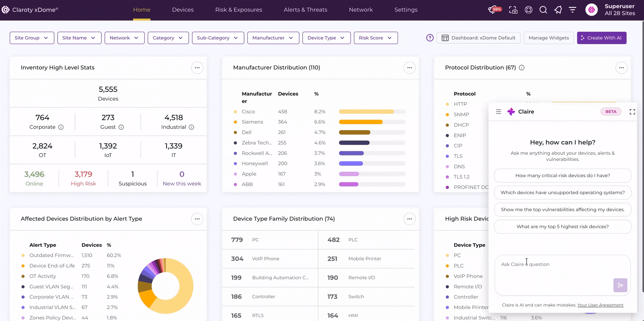Image resolution: width=644 pixels, height=321 pixels.
Task: Click the Protocol Distribution info icon
Action: [x=522, y=68]
